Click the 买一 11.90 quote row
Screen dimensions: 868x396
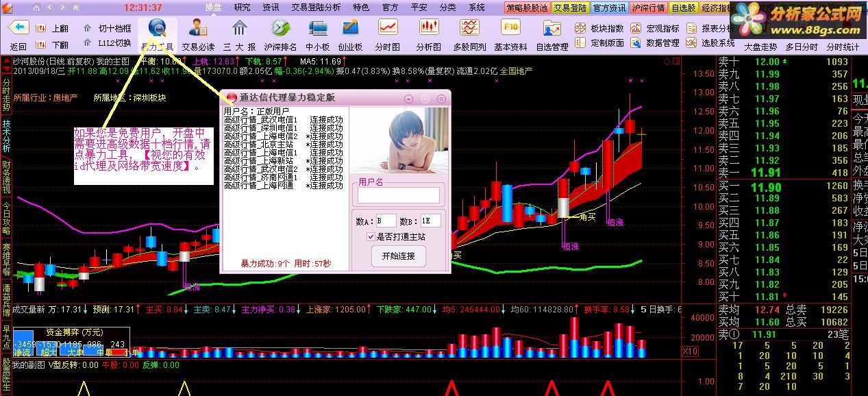coord(782,186)
